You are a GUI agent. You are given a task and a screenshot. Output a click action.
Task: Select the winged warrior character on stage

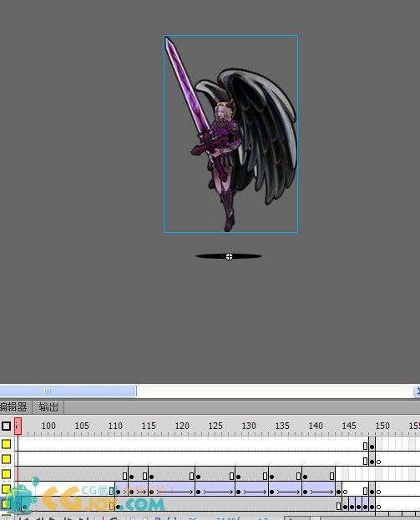[x=230, y=134]
